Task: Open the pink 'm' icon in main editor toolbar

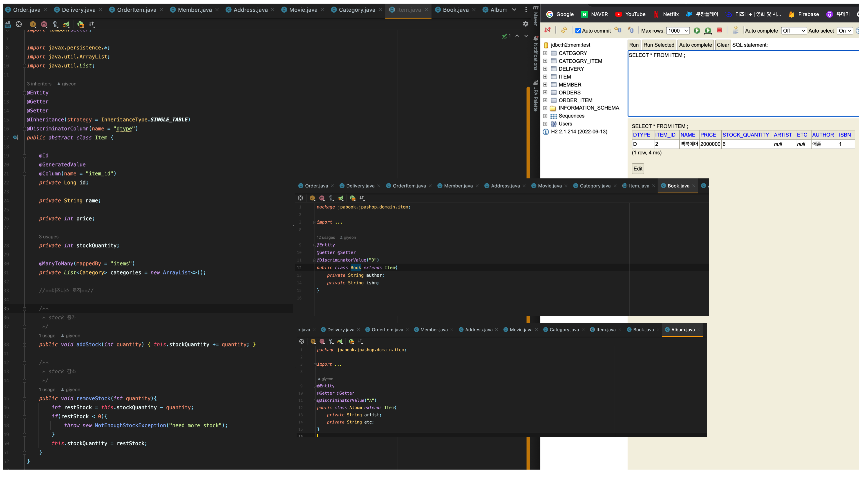Action: tap(44, 24)
